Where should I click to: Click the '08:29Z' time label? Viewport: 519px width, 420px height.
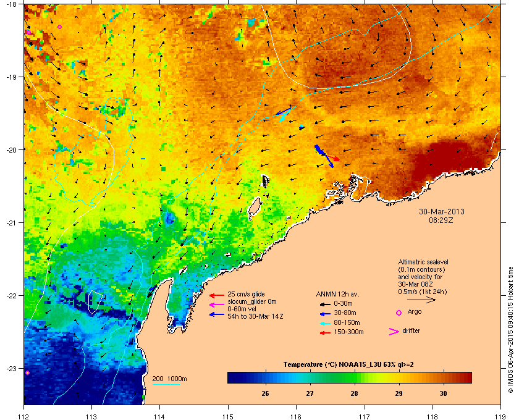point(441,220)
